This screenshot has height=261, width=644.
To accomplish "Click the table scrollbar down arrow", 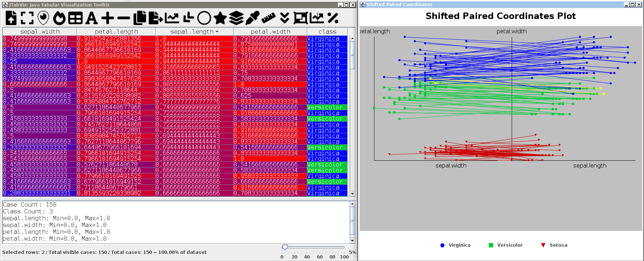I will click(353, 194).
